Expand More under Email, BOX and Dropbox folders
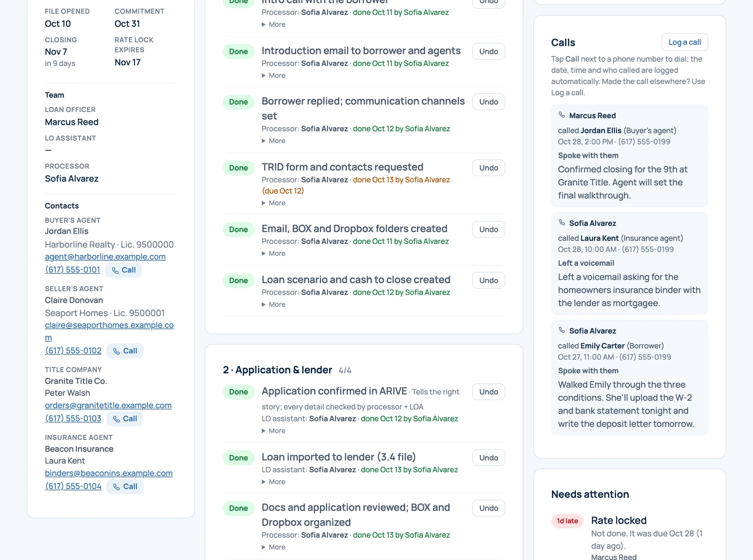The width and height of the screenshot is (753, 560). tap(273, 254)
